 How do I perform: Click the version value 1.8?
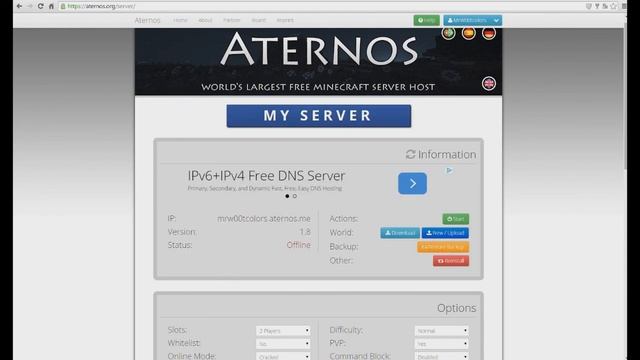(x=305, y=232)
